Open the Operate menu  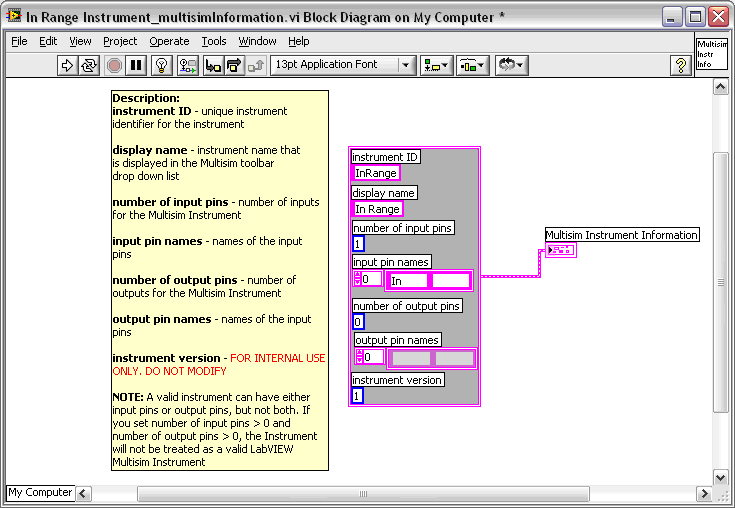(x=169, y=41)
